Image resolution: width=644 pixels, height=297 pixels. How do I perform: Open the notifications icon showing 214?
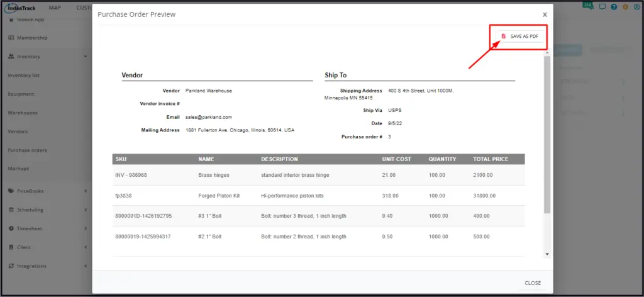(x=588, y=6)
